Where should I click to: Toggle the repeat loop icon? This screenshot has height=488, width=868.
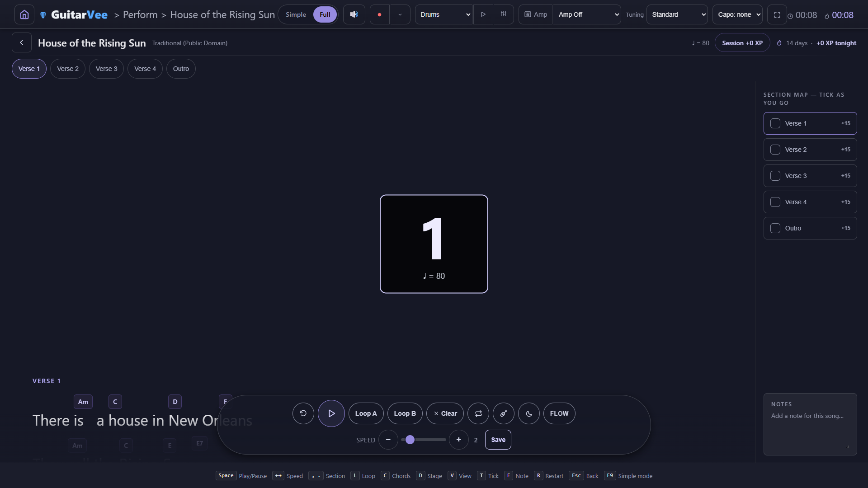pyautogui.click(x=478, y=413)
